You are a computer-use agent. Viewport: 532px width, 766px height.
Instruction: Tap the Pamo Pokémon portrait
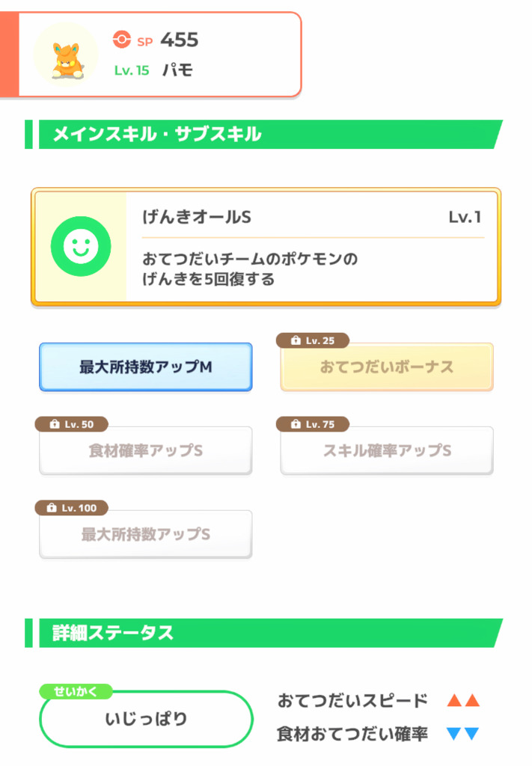coord(66,55)
